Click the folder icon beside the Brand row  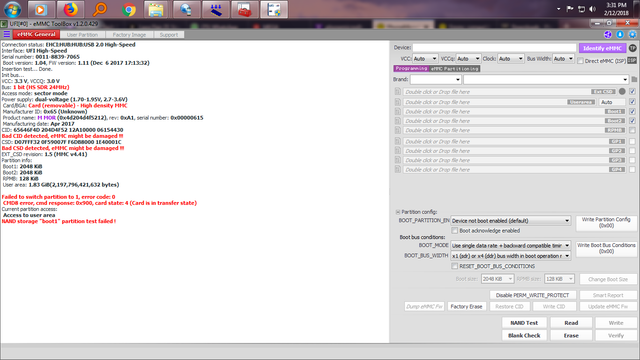pos(634,79)
